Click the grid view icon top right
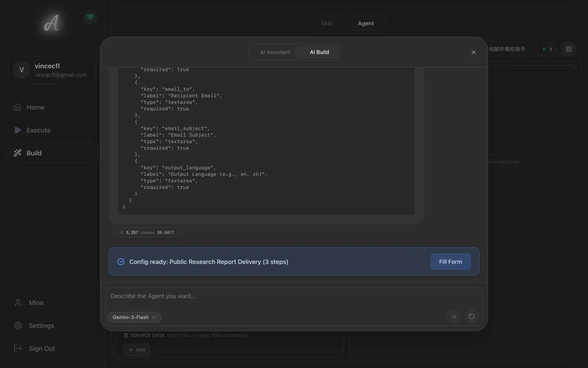Image resolution: width=588 pixels, height=368 pixels. [569, 49]
